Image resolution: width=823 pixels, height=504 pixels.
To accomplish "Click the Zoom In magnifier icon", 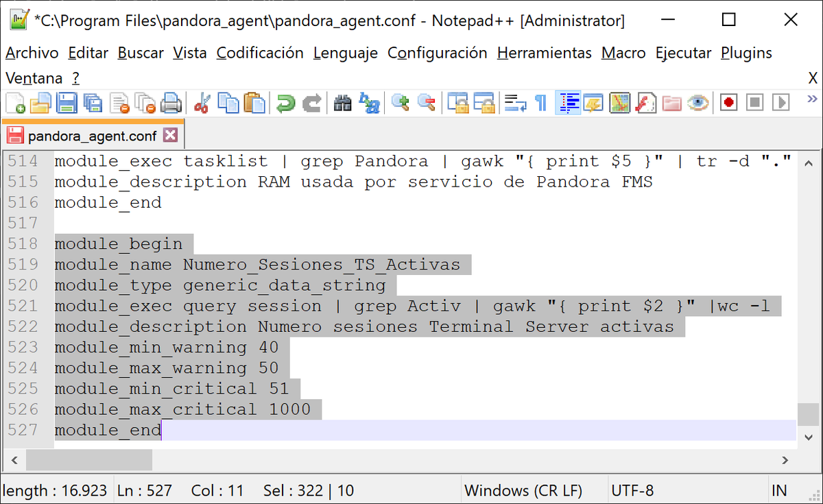I will pos(401,103).
